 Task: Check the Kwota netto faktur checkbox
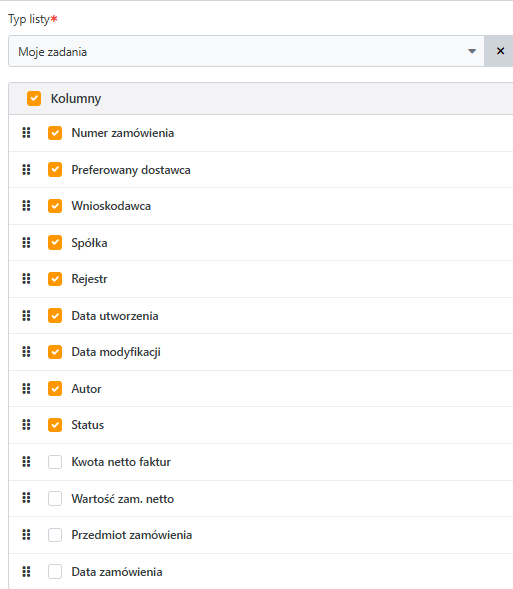click(x=55, y=462)
